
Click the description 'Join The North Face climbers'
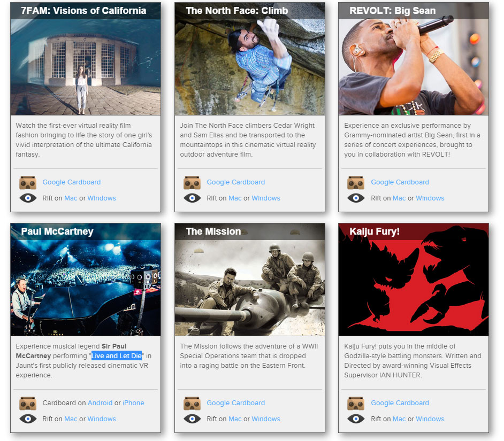tap(248, 140)
